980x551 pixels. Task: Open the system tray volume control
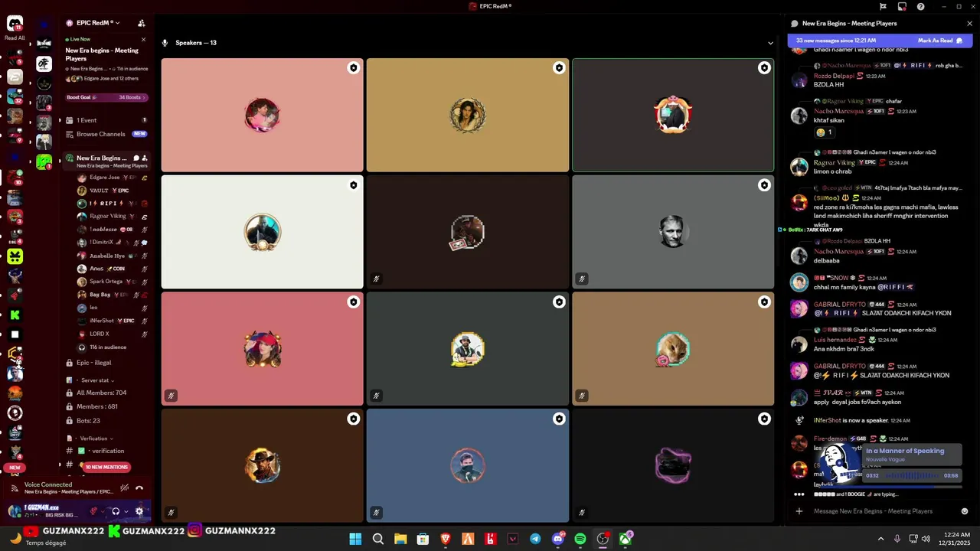point(927,539)
